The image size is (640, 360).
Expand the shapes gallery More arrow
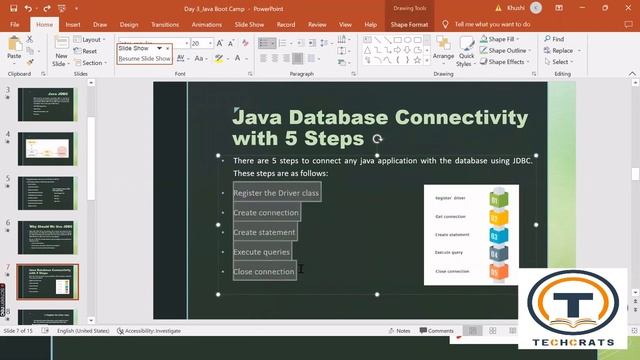pyautogui.click(x=427, y=60)
